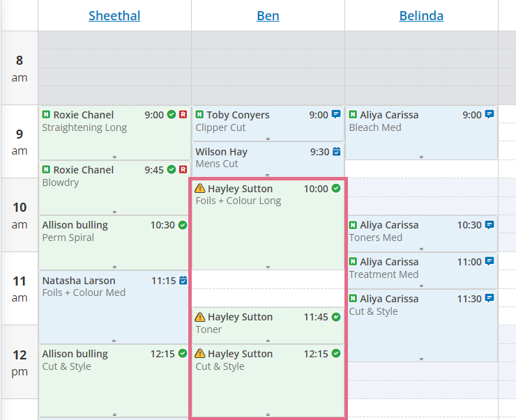Click the N badge on Aliya Carissa Treatment Med
The height and width of the screenshot is (420, 516).
[353, 262]
